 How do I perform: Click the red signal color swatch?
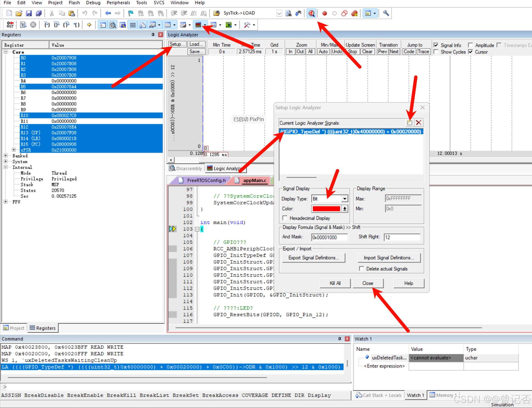pos(326,209)
